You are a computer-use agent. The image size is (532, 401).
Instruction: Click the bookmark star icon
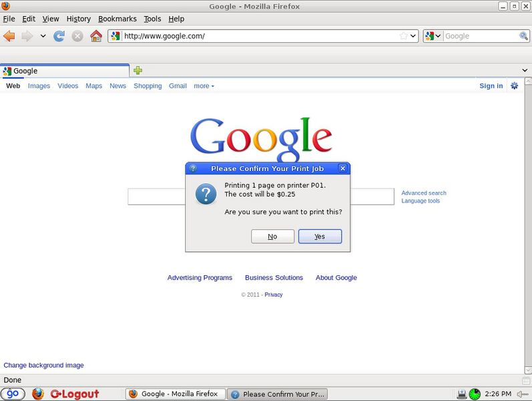403,35
